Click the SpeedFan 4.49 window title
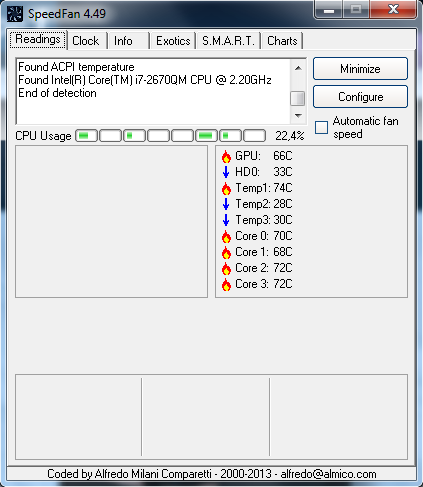The height and width of the screenshot is (487, 423). pyautogui.click(x=67, y=14)
